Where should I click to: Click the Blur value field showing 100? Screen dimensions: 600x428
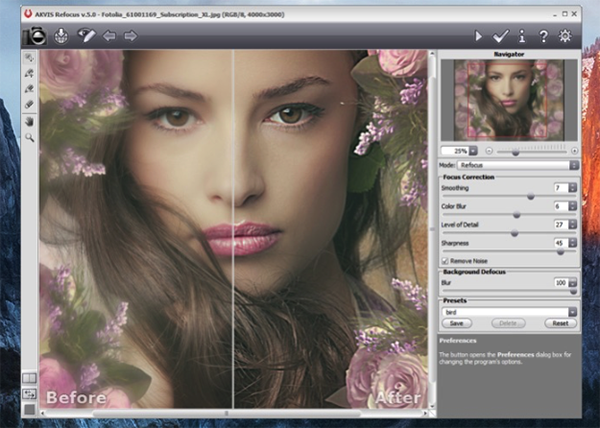[x=561, y=283]
